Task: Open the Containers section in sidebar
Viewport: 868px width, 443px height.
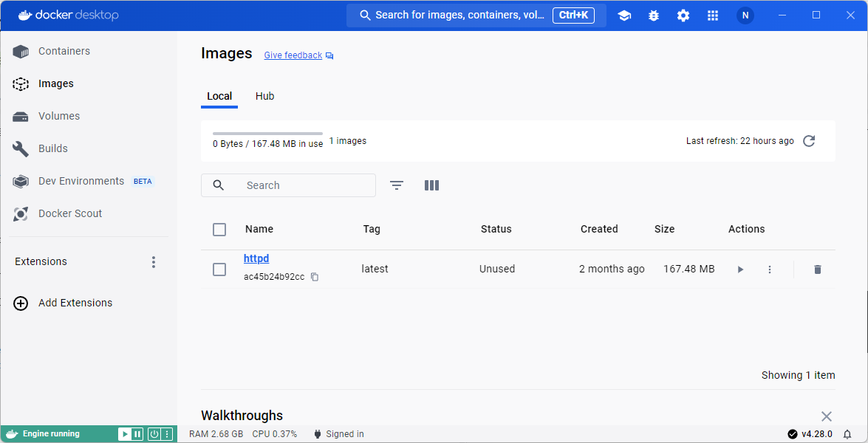Action: pos(64,52)
